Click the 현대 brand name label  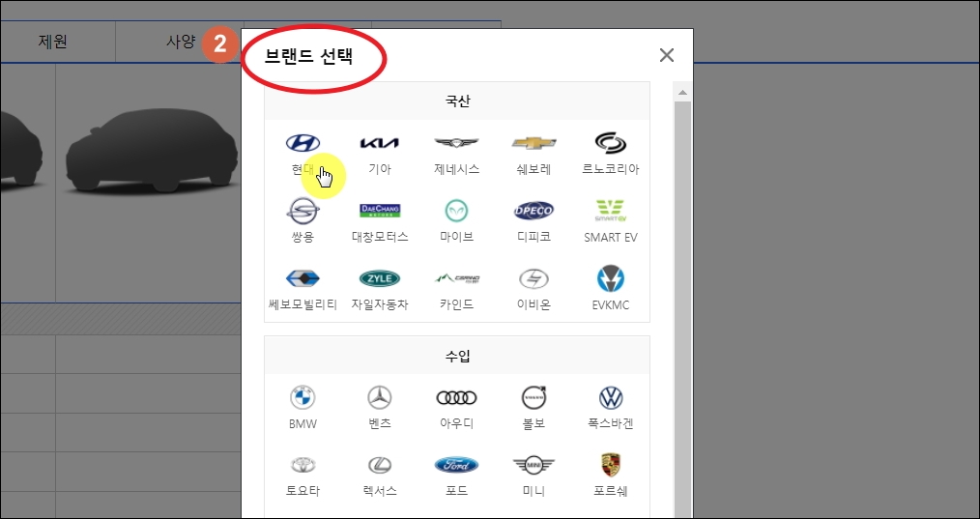pyautogui.click(x=303, y=169)
